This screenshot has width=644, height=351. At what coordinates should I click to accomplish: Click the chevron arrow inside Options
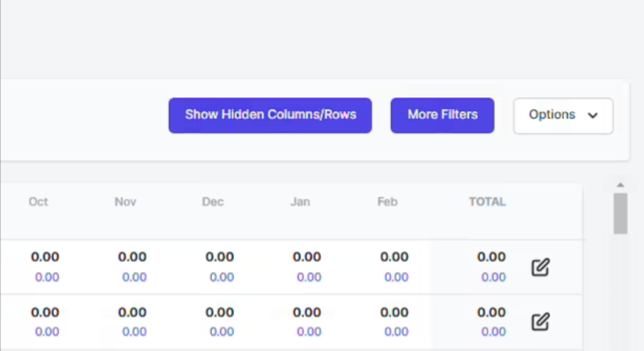point(592,116)
